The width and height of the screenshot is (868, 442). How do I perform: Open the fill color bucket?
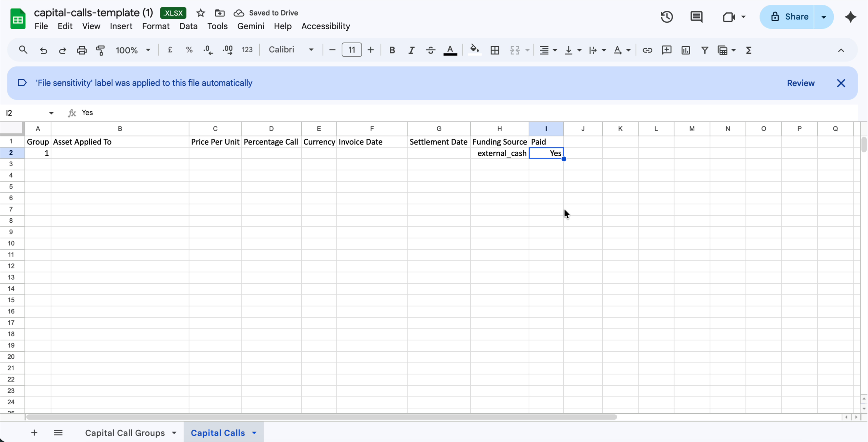coord(475,50)
